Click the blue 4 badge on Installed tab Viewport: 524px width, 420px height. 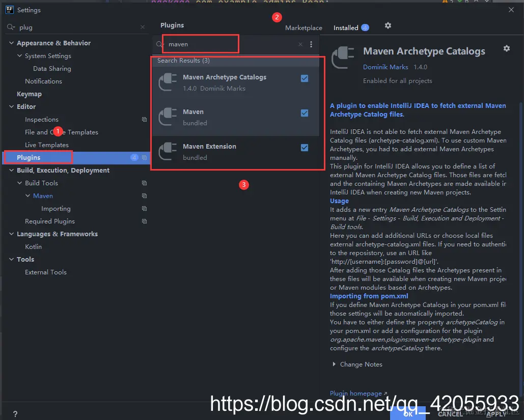click(x=365, y=27)
